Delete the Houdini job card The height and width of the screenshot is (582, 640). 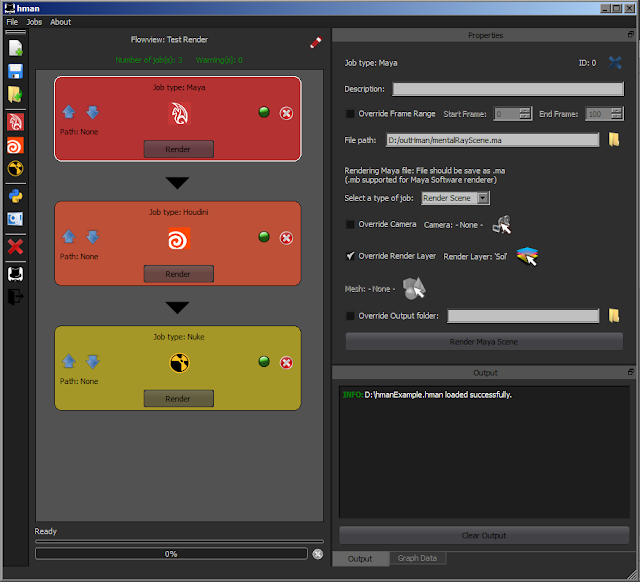286,238
